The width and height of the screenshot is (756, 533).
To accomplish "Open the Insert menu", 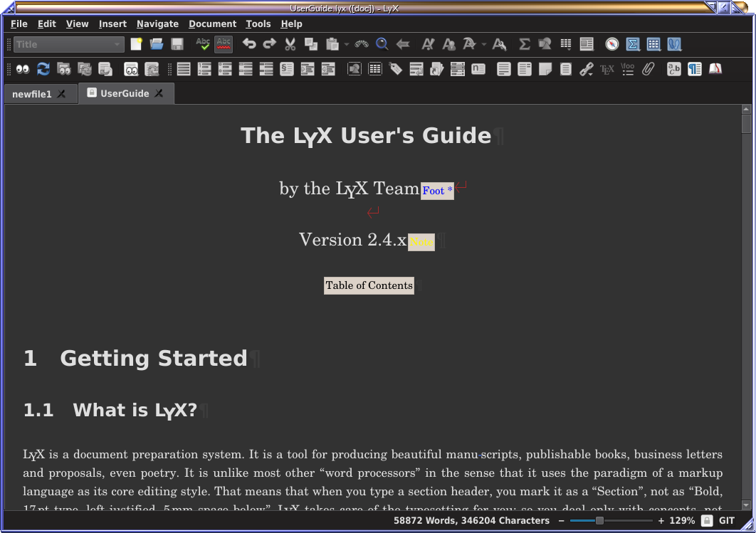I will tap(112, 24).
